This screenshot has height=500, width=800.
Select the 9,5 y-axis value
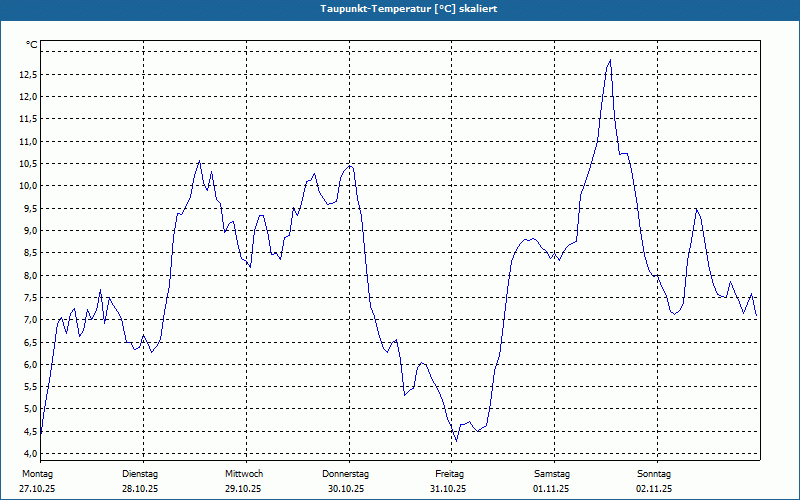[x=30, y=208]
